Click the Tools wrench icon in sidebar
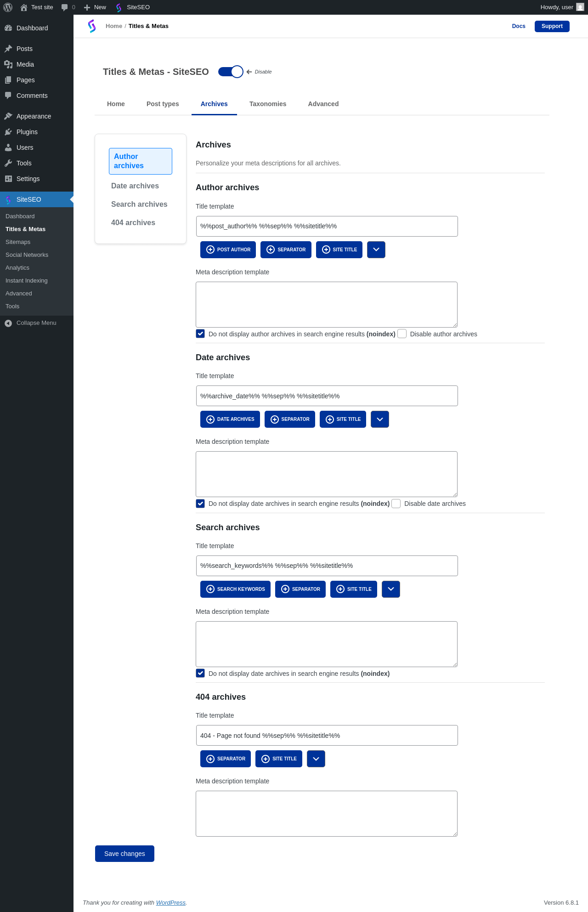The width and height of the screenshot is (588, 912). click(x=8, y=163)
